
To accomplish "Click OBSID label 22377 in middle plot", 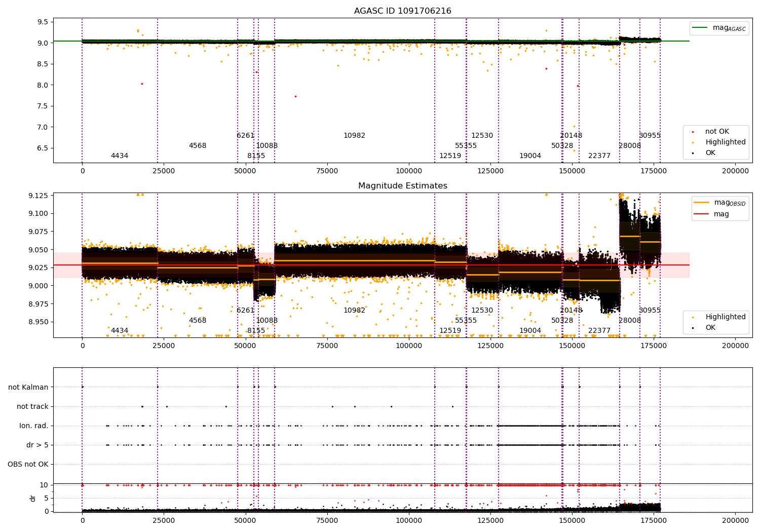I will pyautogui.click(x=599, y=331).
